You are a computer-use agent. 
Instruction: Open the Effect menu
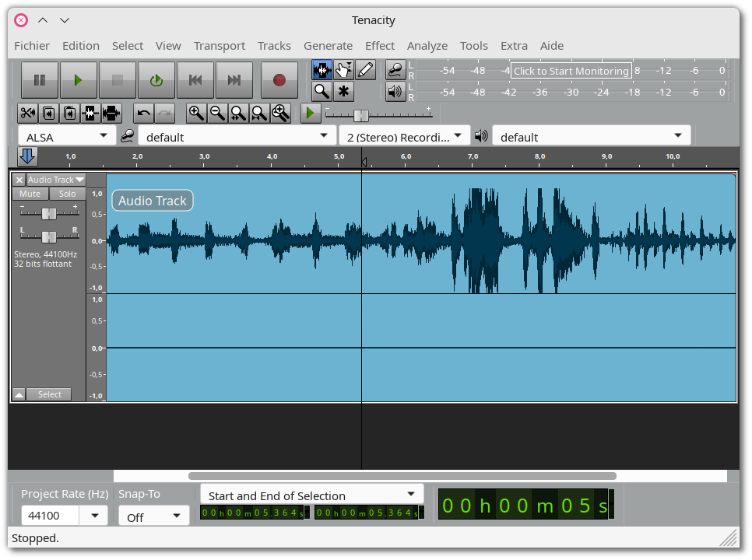click(x=379, y=45)
